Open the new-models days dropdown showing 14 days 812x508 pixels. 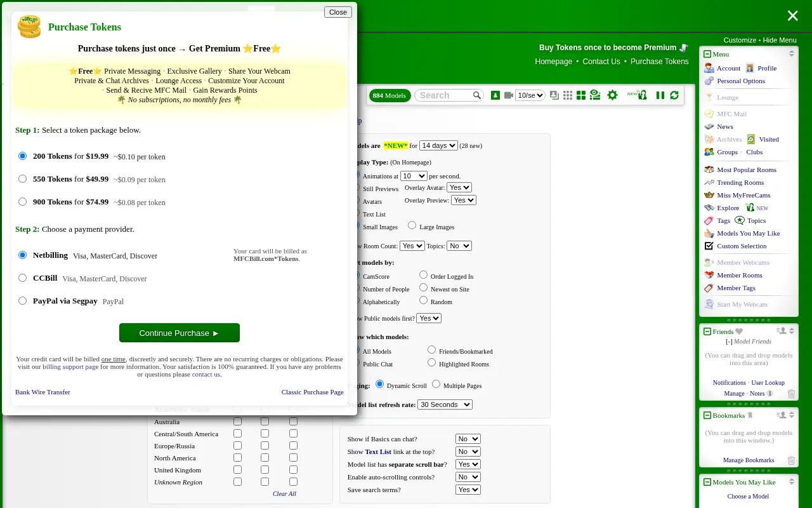click(x=438, y=145)
